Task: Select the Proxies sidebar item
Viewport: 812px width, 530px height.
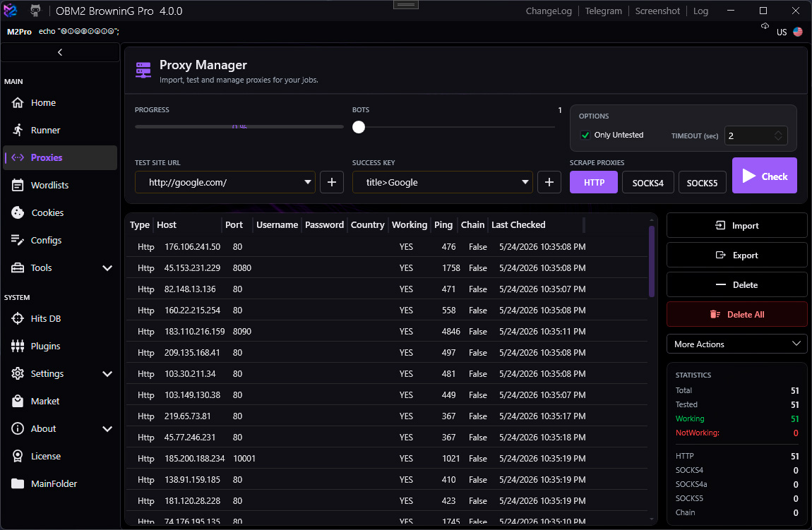Action: 60,158
